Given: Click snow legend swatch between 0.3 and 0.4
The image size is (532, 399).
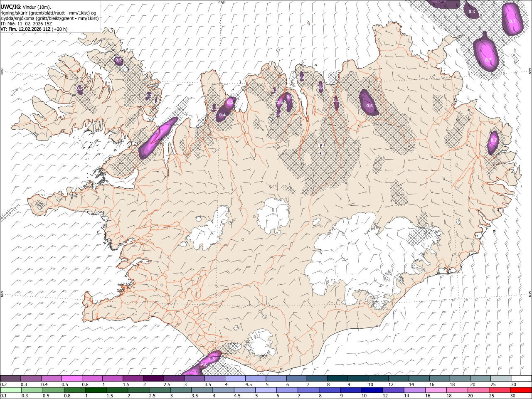Looking at the screenshot, I should 31,378.
